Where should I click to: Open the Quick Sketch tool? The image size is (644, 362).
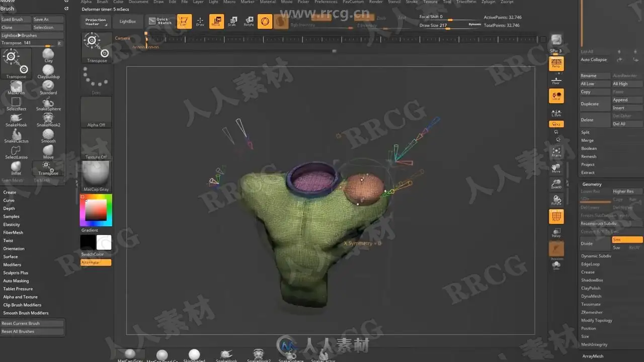point(160,21)
